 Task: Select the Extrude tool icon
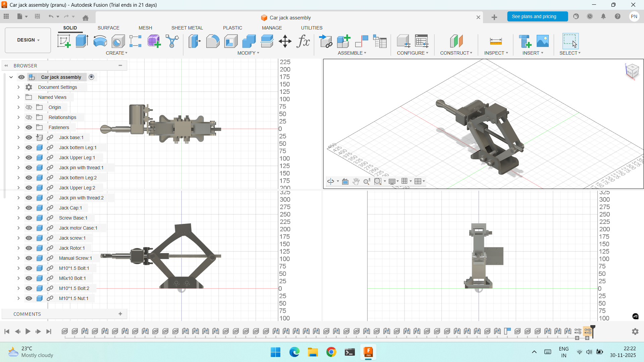pos(82,41)
